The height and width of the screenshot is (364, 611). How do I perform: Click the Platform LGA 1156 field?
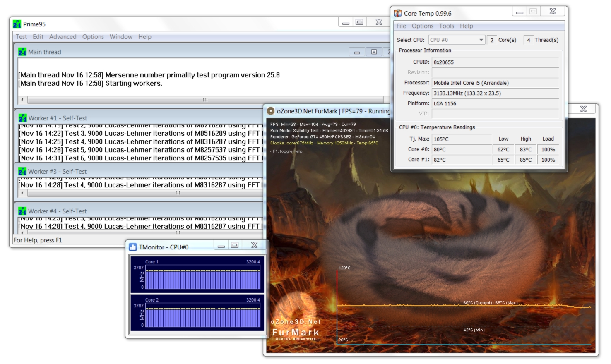(x=495, y=104)
